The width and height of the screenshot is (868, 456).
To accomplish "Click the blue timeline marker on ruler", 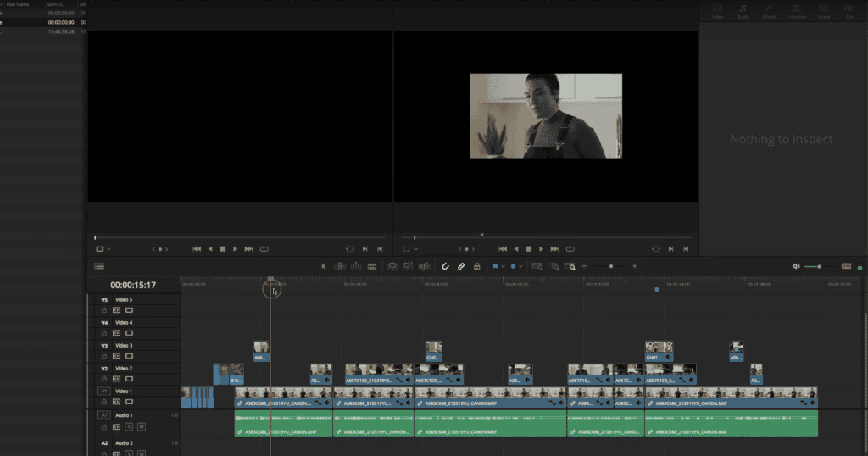I will tap(657, 289).
